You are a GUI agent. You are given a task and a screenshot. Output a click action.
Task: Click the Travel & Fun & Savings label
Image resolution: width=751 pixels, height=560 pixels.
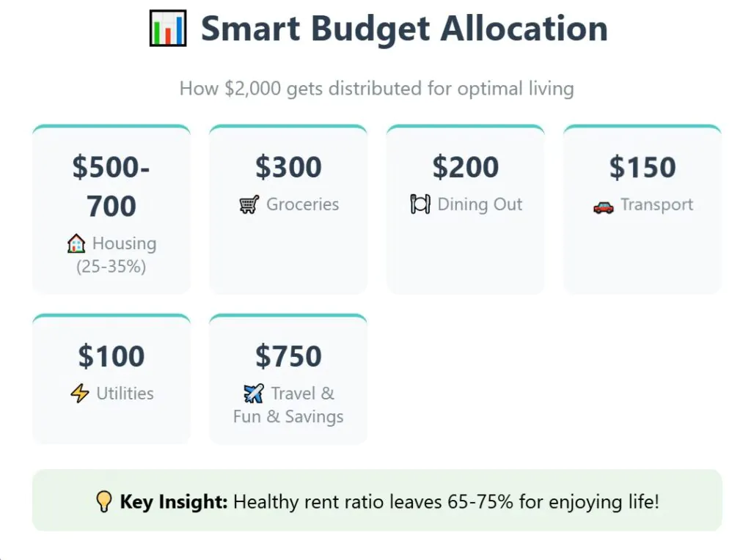point(290,405)
